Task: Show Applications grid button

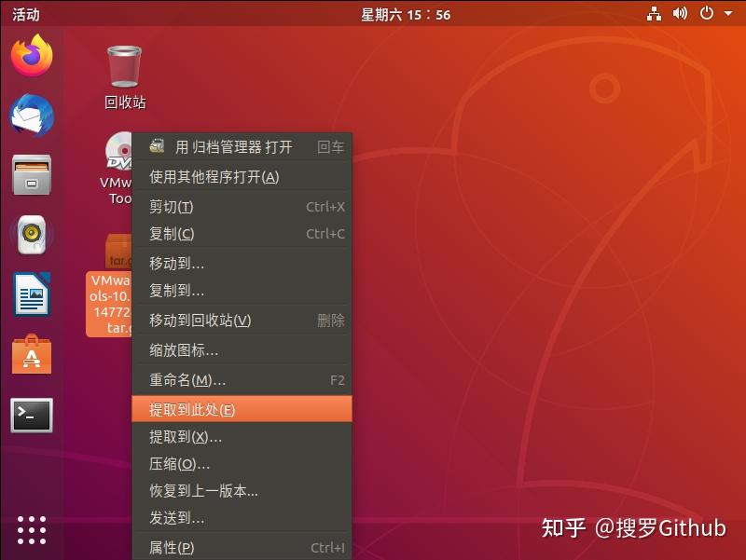Action: coord(32,530)
